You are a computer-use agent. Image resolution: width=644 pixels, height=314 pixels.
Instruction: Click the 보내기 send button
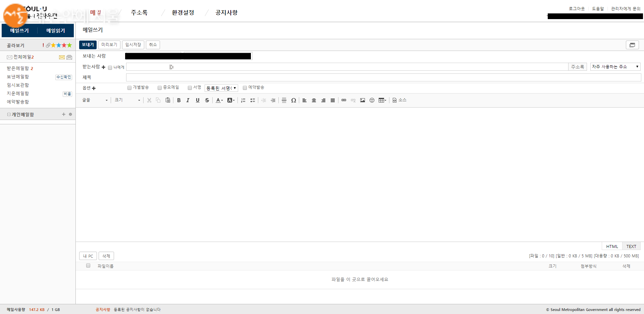click(88, 45)
